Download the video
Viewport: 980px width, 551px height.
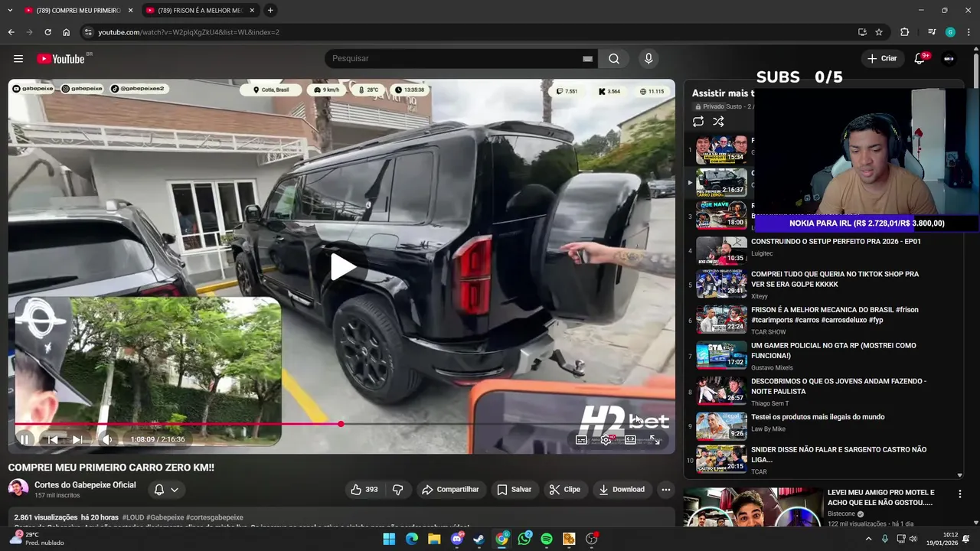[621, 490]
